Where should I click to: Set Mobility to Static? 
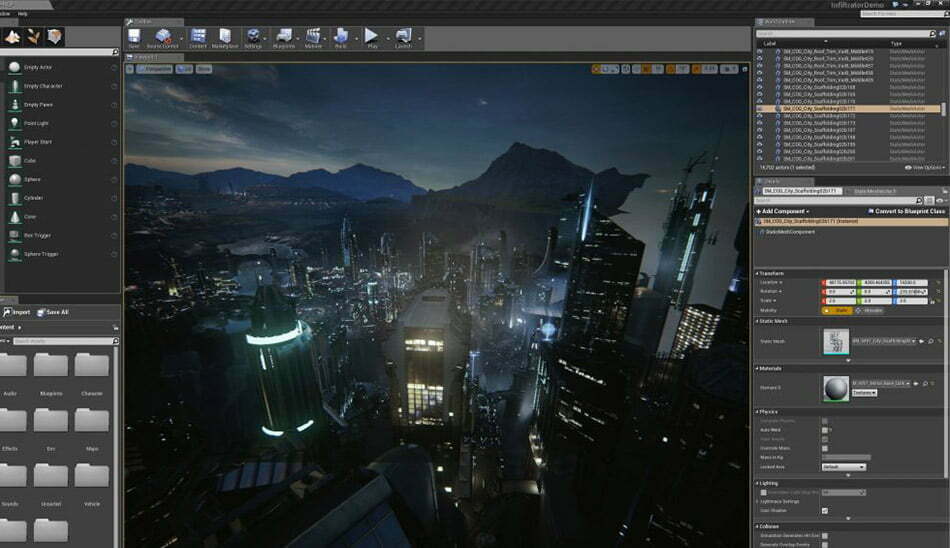pos(837,310)
